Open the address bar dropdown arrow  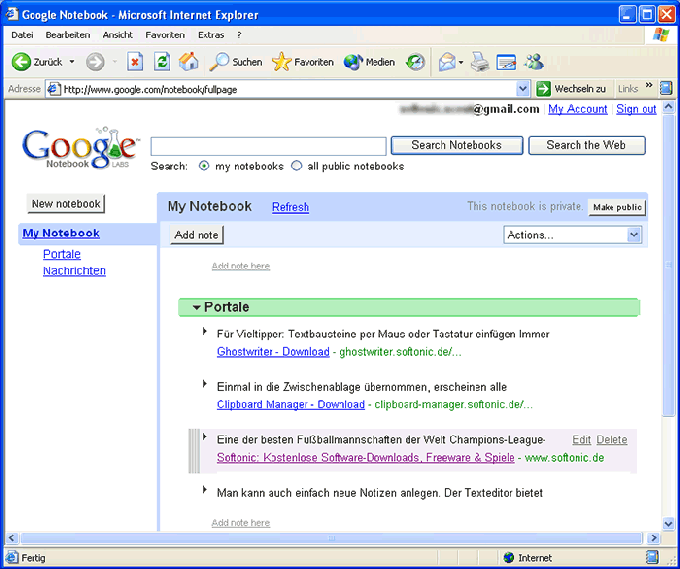point(523,89)
